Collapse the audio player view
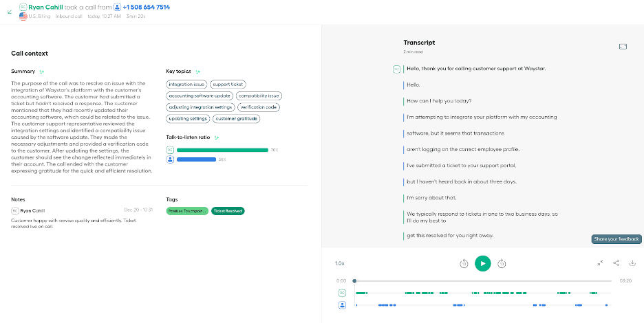Viewport: 644px width, 323px height. [x=600, y=263]
